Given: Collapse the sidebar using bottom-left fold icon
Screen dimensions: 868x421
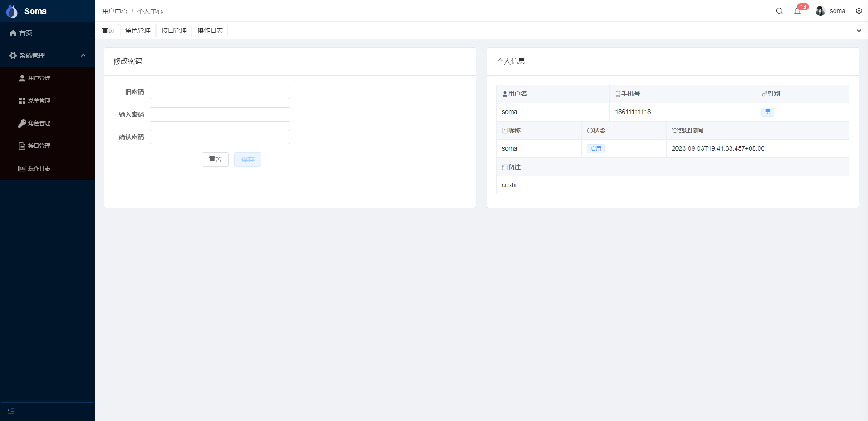Looking at the screenshot, I should click(11, 411).
